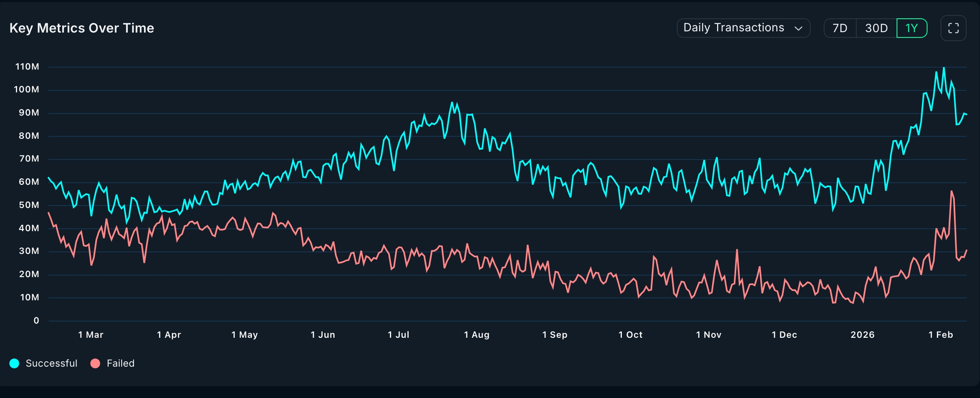Click the highest peak of the cyan Successful line
This screenshot has height=398, width=980.
944,68
